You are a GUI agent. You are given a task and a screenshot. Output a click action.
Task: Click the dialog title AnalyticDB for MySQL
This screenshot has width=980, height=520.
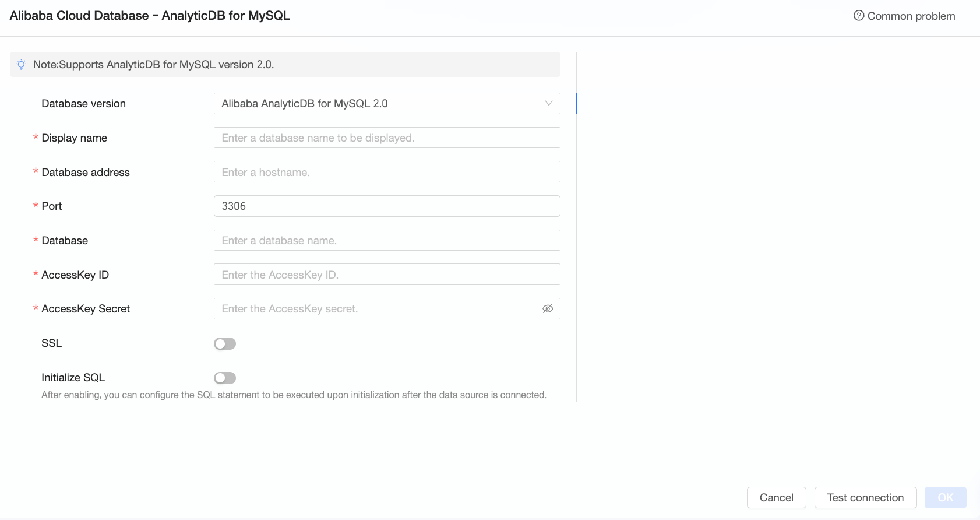pyautogui.click(x=150, y=16)
